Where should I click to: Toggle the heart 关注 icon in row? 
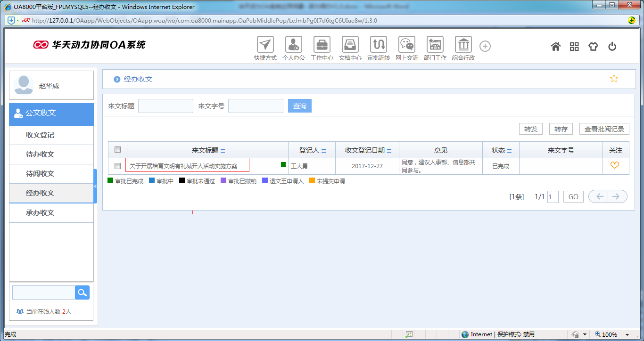click(615, 165)
